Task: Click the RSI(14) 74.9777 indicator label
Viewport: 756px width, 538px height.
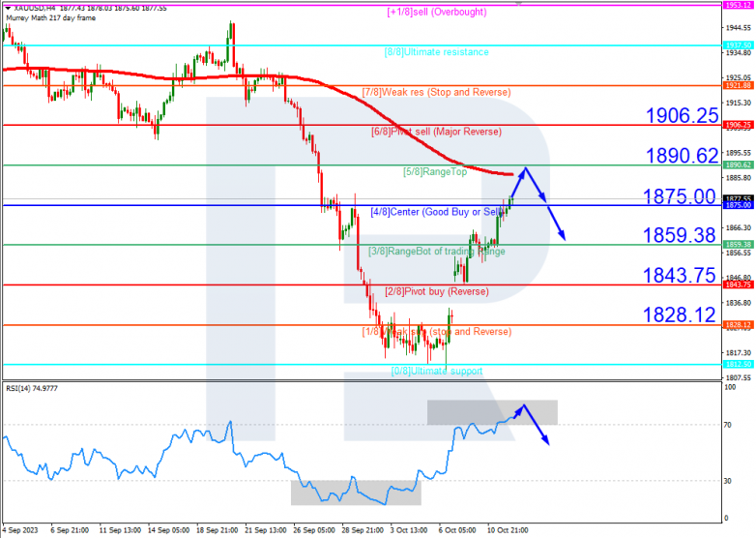Action: [31, 388]
